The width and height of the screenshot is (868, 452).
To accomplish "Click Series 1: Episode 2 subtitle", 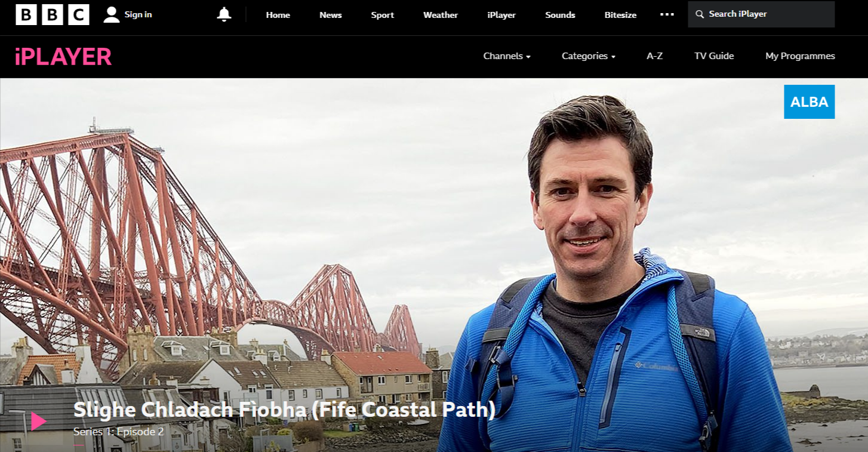I will 118,431.
